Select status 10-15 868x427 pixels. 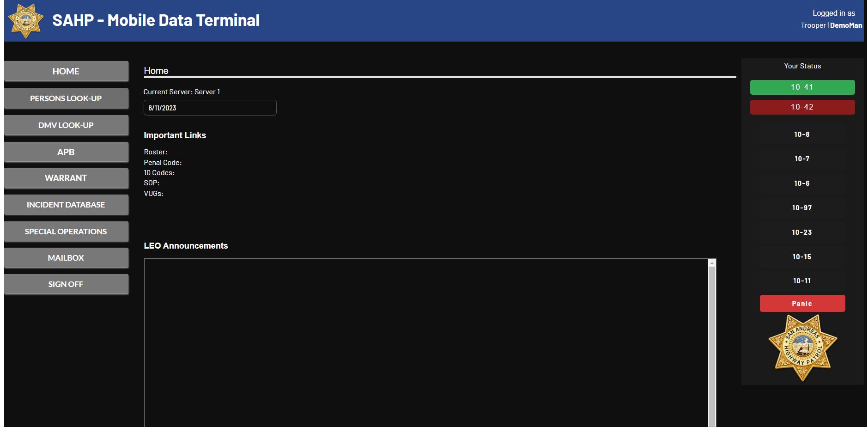point(802,256)
